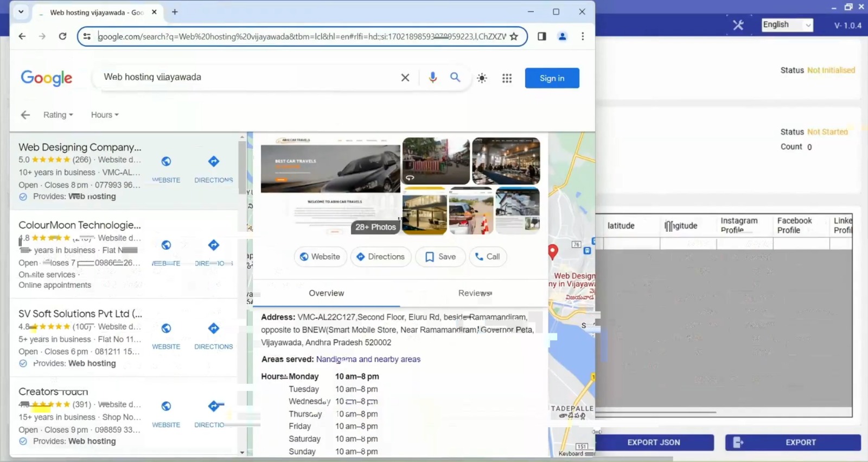Click the EXPORT JSON button
This screenshot has height=462, width=868.
654,442
